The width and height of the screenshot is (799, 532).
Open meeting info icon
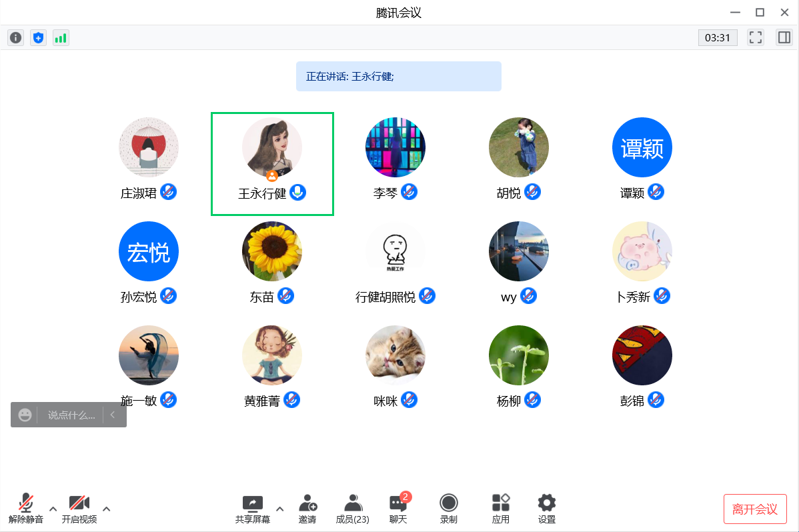point(15,38)
